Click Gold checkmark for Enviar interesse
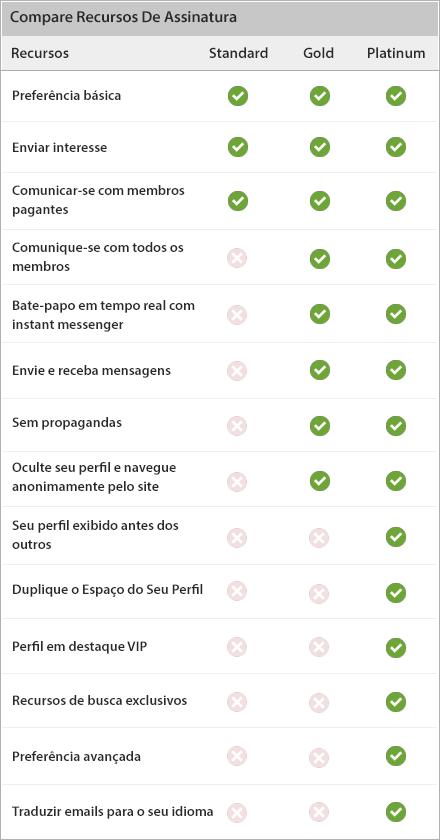Viewport: 440px width, 840px height. tap(319, 147)
